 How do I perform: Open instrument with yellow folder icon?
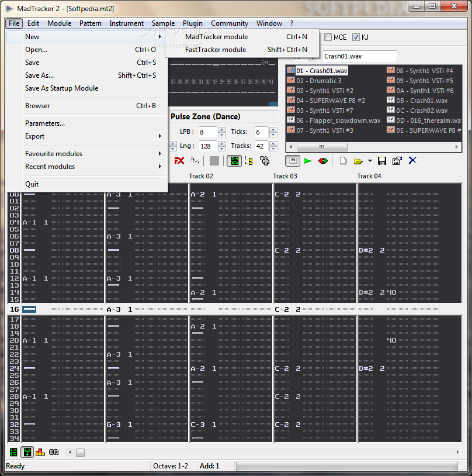click(358, 161)
